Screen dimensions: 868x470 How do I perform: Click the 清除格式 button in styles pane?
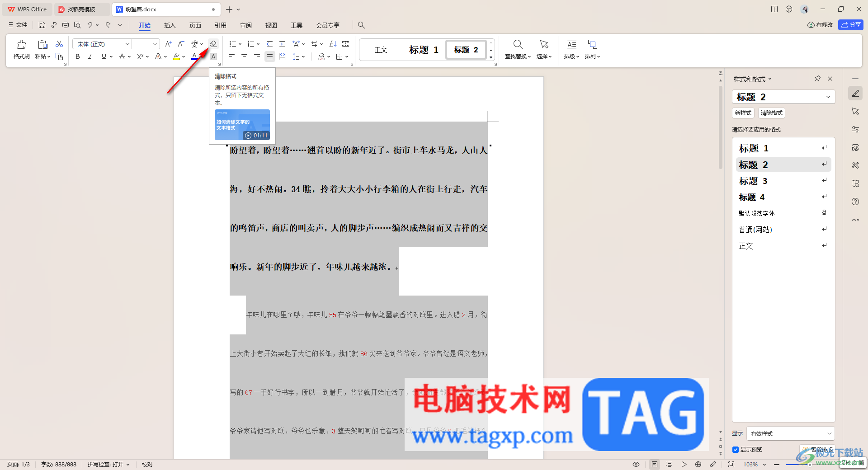point(772,113)
